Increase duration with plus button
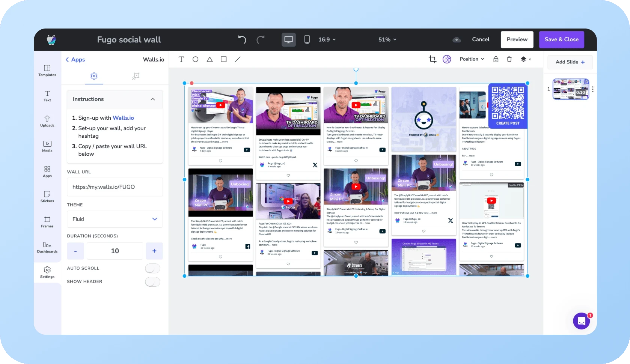This screenshot has height=364, width=630. click(x=154, y=251)
